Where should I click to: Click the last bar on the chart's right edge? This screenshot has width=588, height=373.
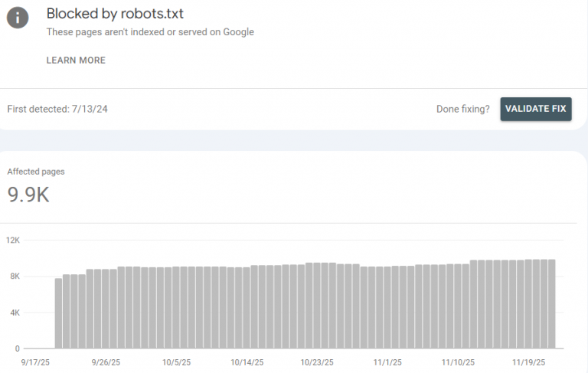(x=551, y=303)
